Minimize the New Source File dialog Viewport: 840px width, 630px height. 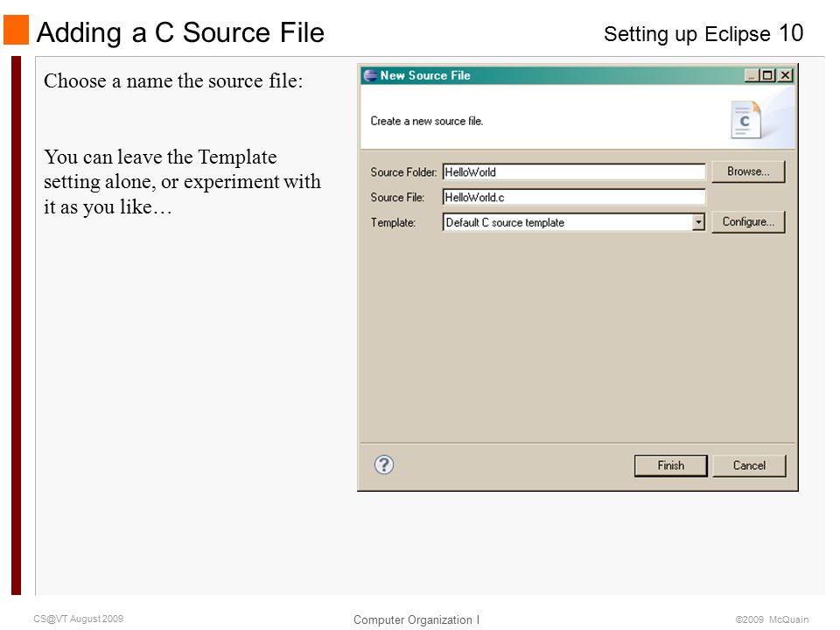click(x=752, y=75)
